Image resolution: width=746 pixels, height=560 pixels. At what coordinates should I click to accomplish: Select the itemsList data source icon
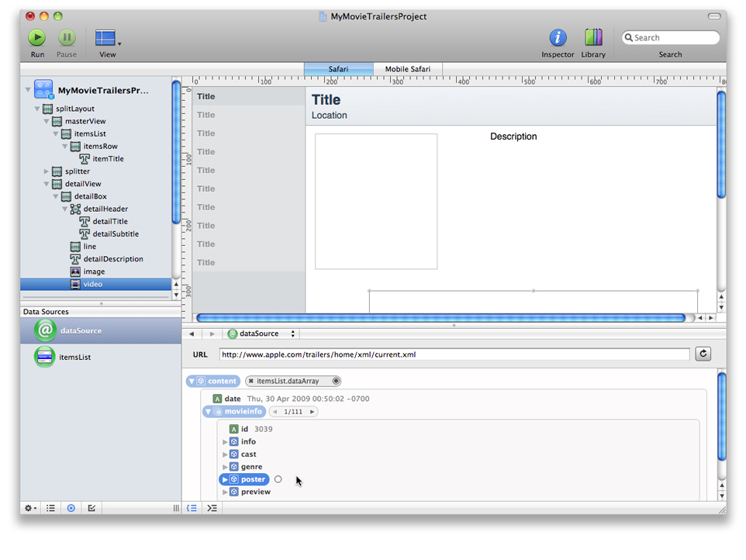(x=45, y=357)
